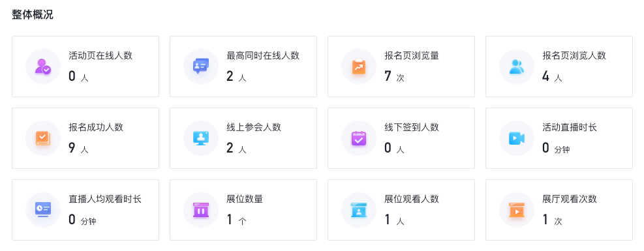
Task: Click the 报名页浏览量 orange chart icon
Action: pos(359,66)
